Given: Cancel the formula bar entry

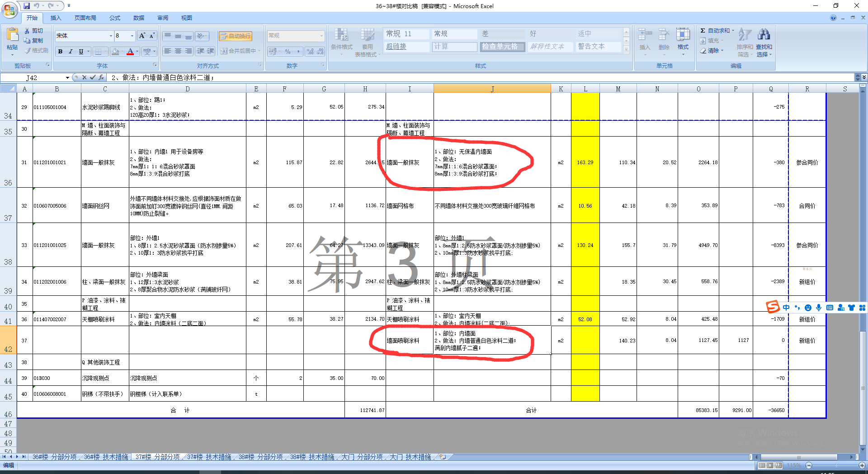Looking at the screenshot, I should pyautogui.click(x=84, y=77).
